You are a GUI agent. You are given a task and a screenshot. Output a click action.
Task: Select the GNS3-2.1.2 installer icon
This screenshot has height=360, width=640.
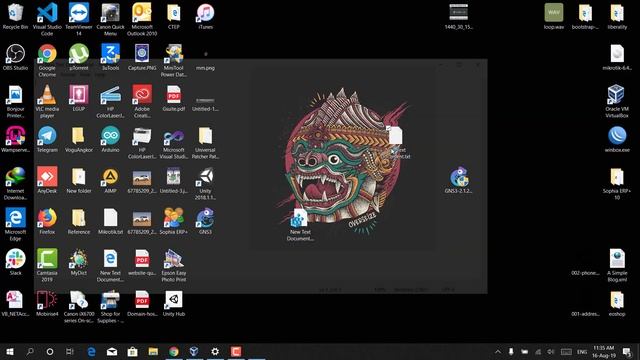tap(459, 180)
